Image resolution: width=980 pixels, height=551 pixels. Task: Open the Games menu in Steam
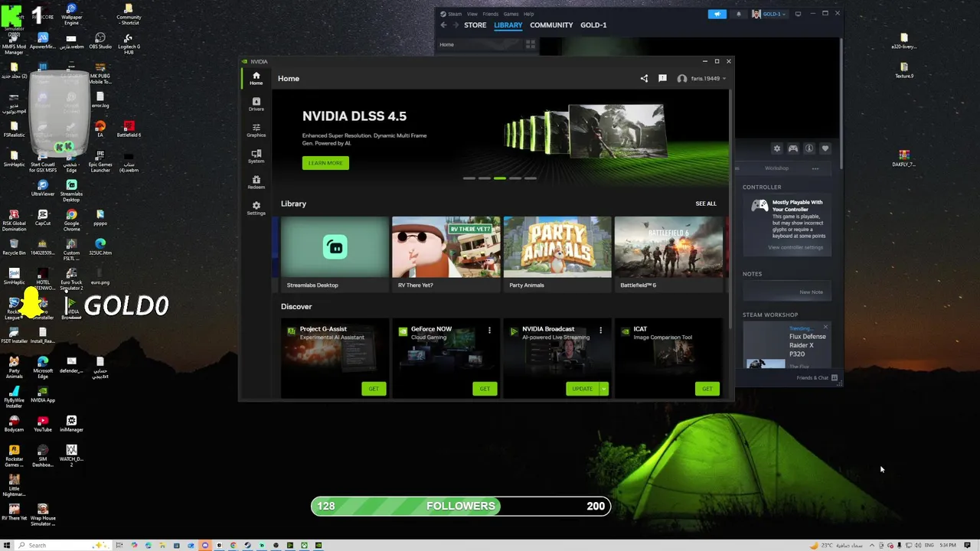(x=511, y=14)
